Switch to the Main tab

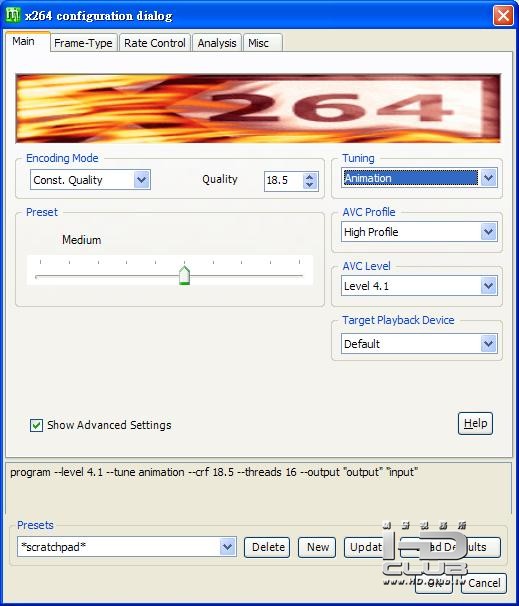(x=27, y=42)
